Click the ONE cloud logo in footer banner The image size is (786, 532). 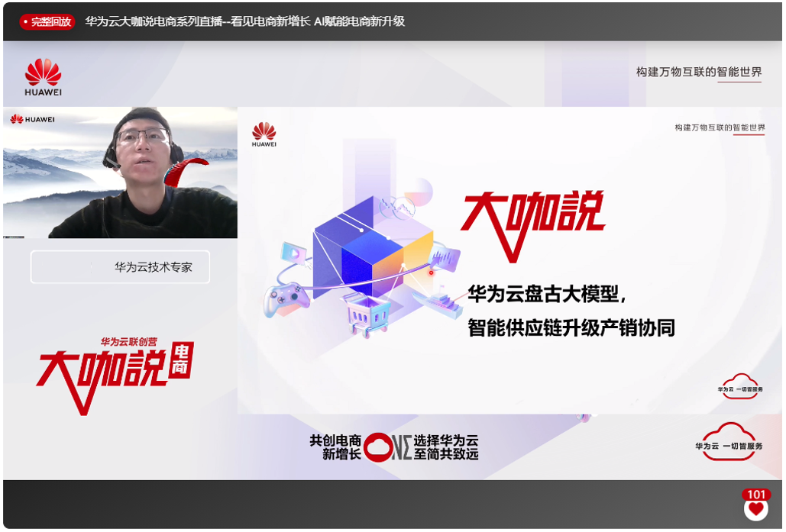point(387,447)
